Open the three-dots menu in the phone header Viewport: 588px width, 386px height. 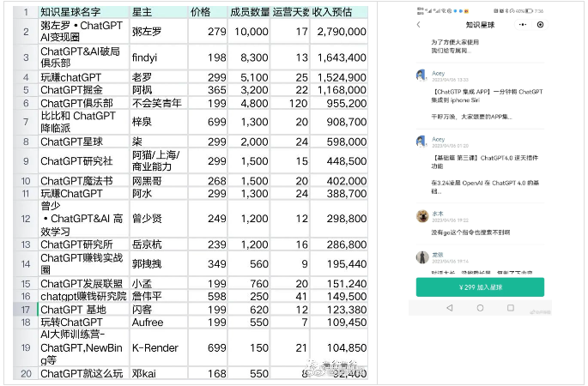point(523,25)
